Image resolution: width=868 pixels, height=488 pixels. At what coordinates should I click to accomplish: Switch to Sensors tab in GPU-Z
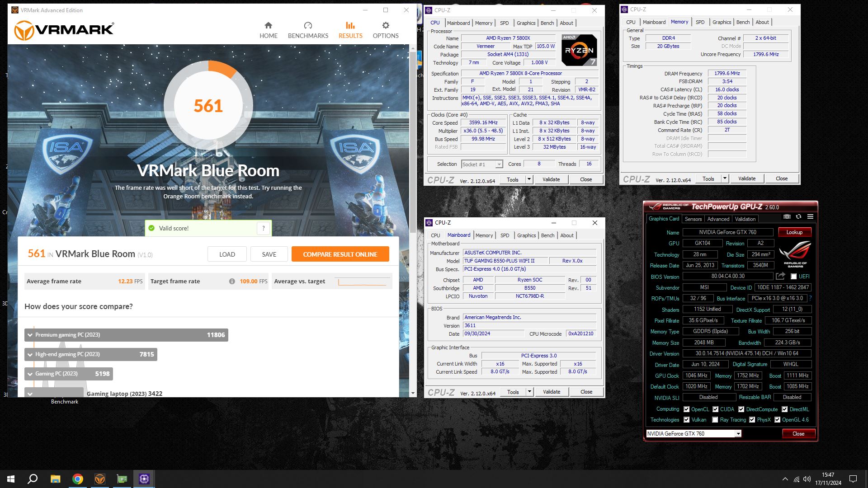pos(693,219)
